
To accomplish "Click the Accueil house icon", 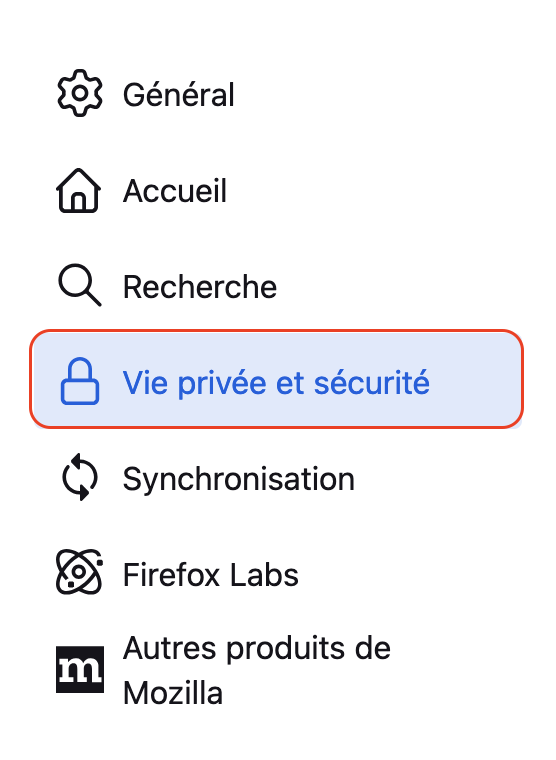I will [79, 190].
